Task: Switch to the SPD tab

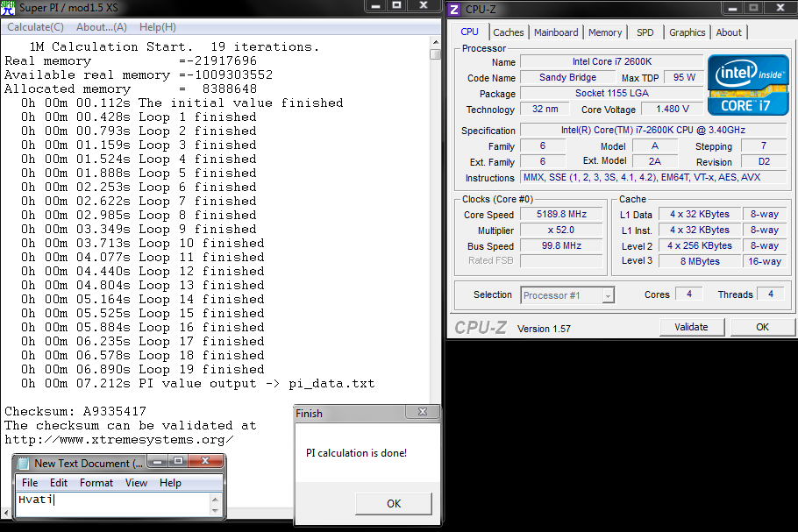Action: pyautogui.click(x=645, y=32)
